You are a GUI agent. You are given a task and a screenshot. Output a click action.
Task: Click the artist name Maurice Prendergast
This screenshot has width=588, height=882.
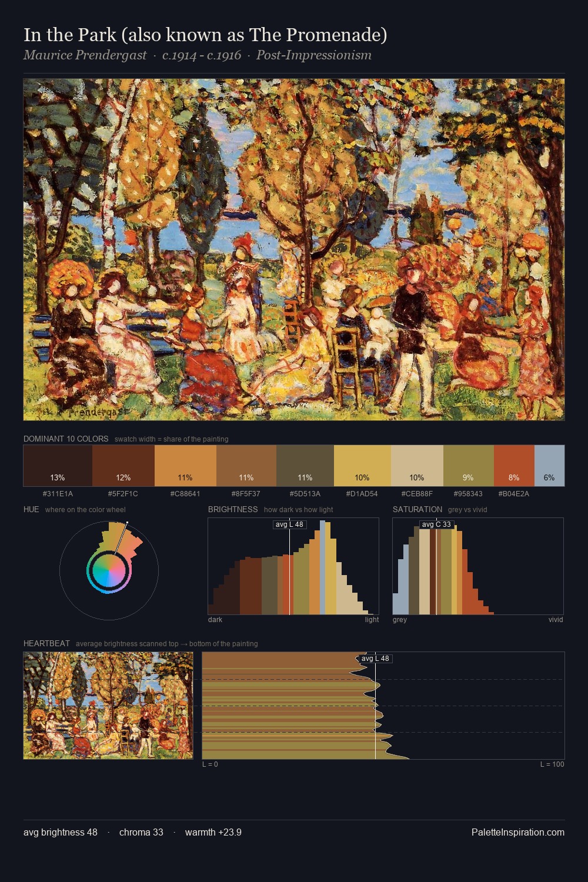pyautogui.click(x=85, y=55)
